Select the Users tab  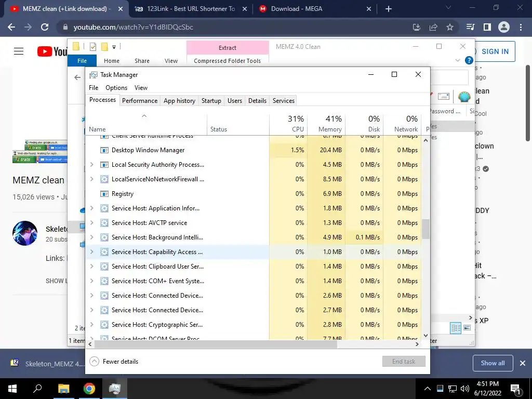coord(235,101)
